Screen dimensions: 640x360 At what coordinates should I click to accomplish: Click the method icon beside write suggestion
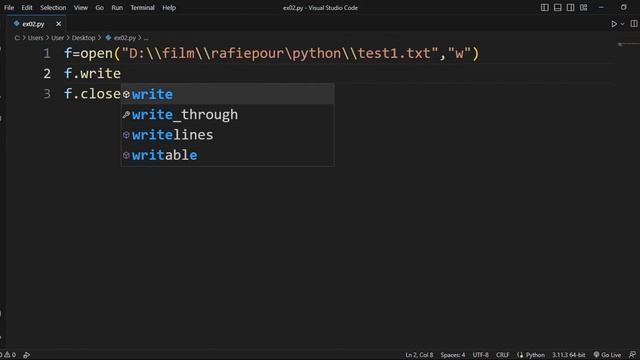pyautogui.click(x=126, y=94)
